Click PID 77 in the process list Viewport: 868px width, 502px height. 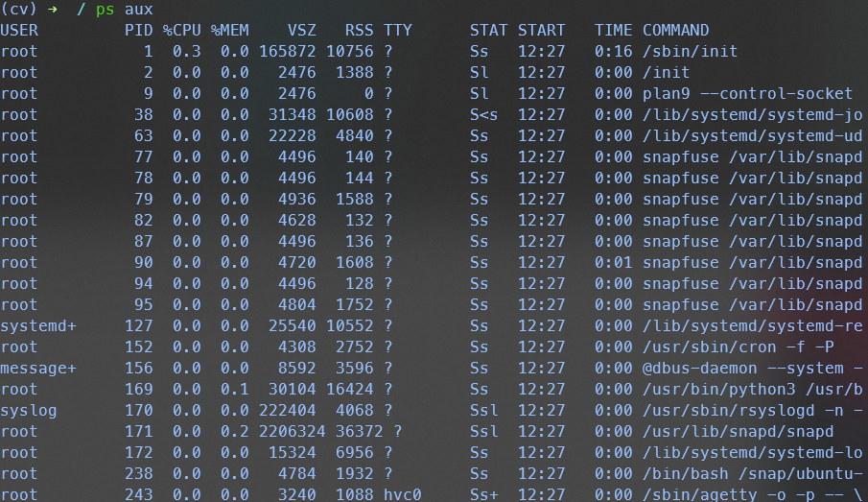[143, 156]
